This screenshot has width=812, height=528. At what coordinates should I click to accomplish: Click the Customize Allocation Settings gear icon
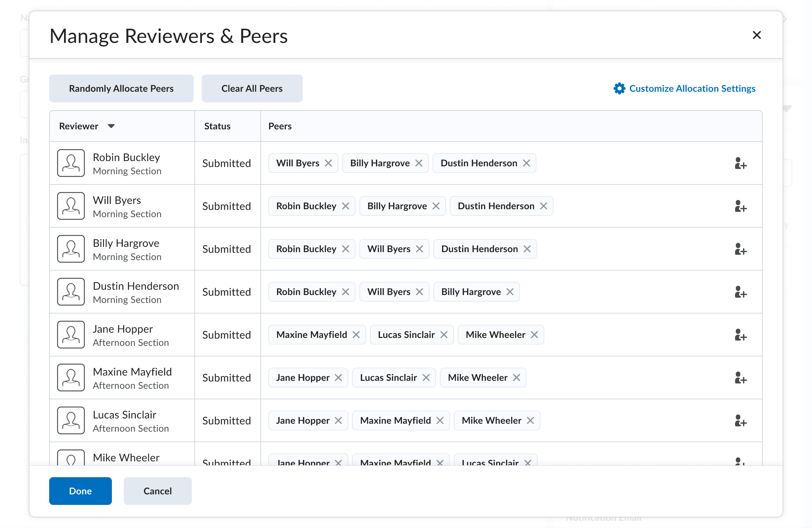(x=619, y=88)
